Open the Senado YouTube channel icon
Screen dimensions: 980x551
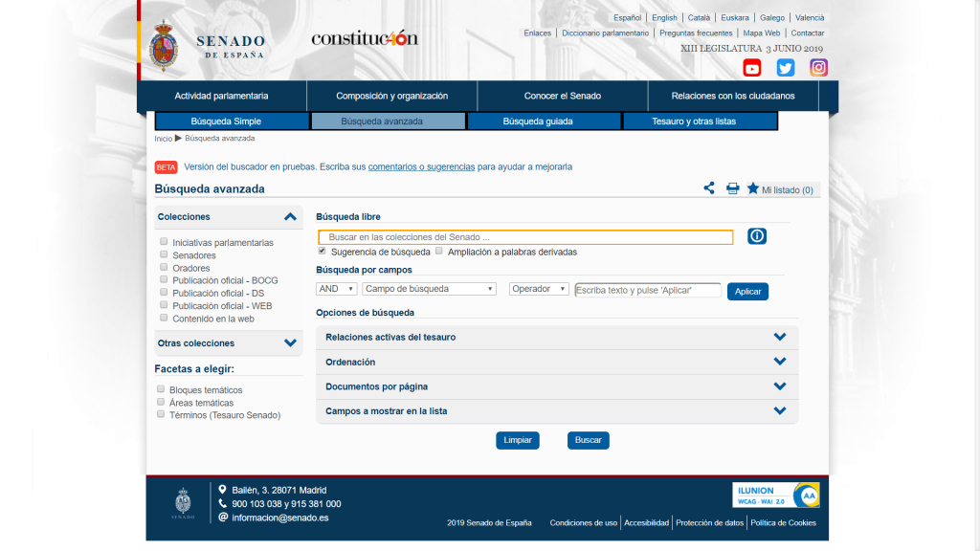point(752,68)
